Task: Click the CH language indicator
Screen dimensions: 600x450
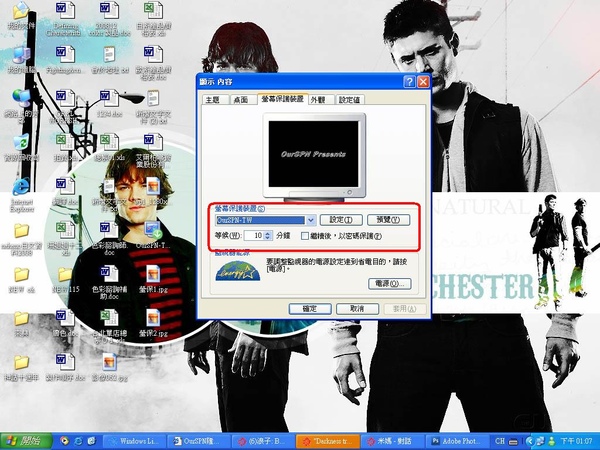Action: (501, 442)
